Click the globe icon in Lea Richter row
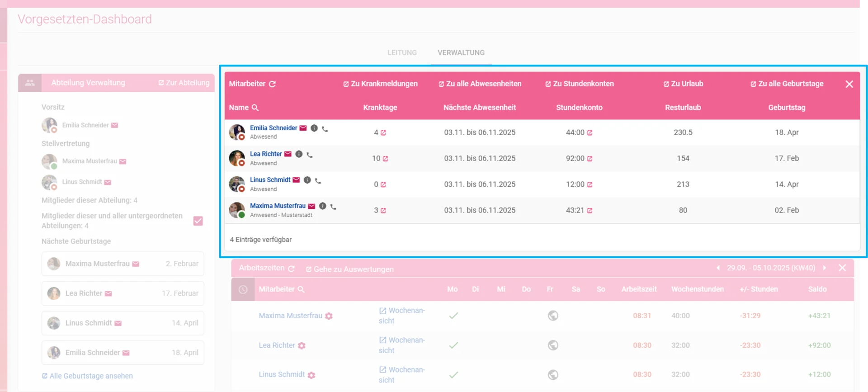Viewport: 868px width, 392px height. [x=553, y=345]
